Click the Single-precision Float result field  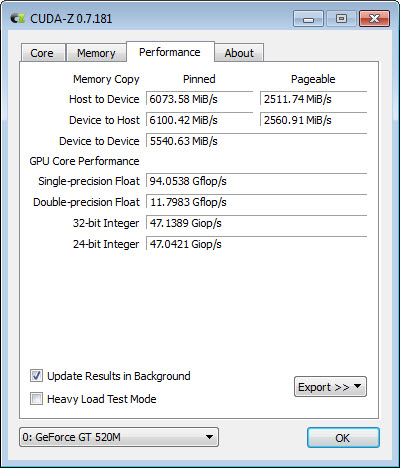(x=256, y=181)
